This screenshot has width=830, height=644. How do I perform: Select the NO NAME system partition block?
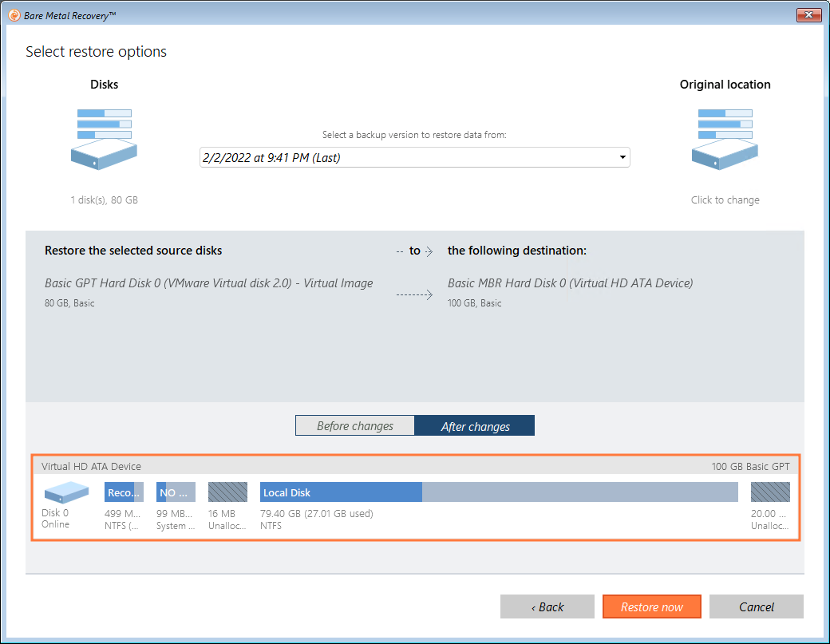[176, 492]
